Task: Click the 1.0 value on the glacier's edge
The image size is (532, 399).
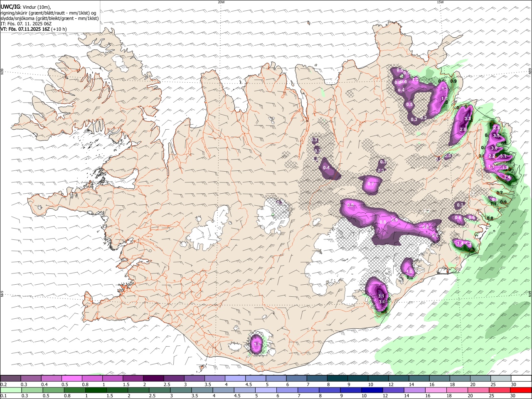Action: [x=410, y=272]
